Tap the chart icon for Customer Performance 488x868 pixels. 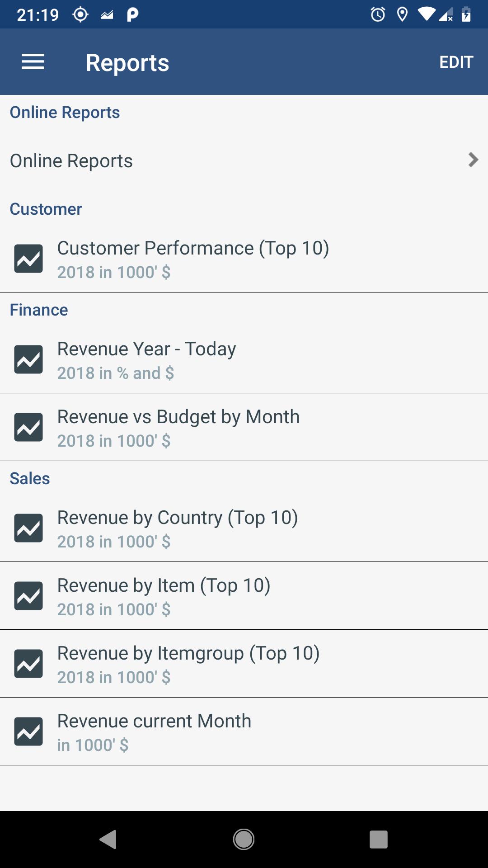[28, 259]
